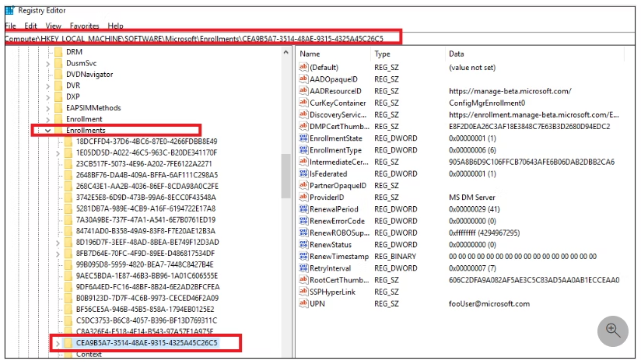Click the CEA9B5A7 key folder icon
The width and height of the screenshot is (641, 364).
pyautogui.click(x=68, y=343)
